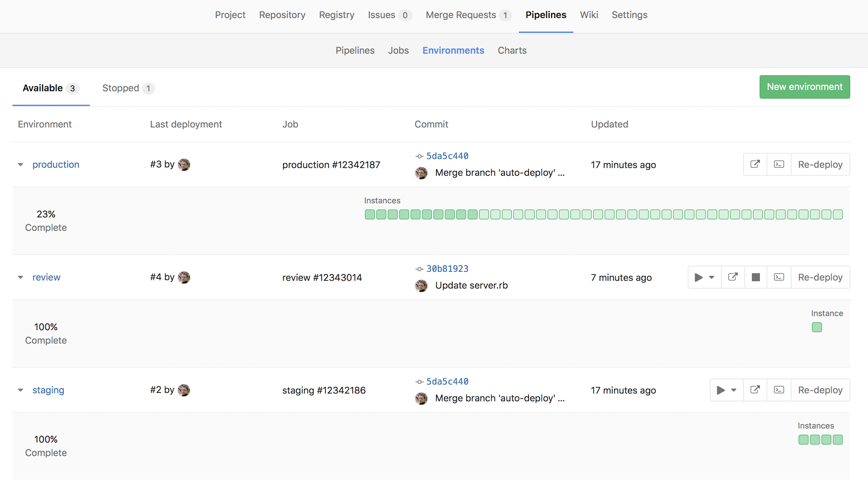
Task: Stop the review environment
Action: (x=756, y=277)
